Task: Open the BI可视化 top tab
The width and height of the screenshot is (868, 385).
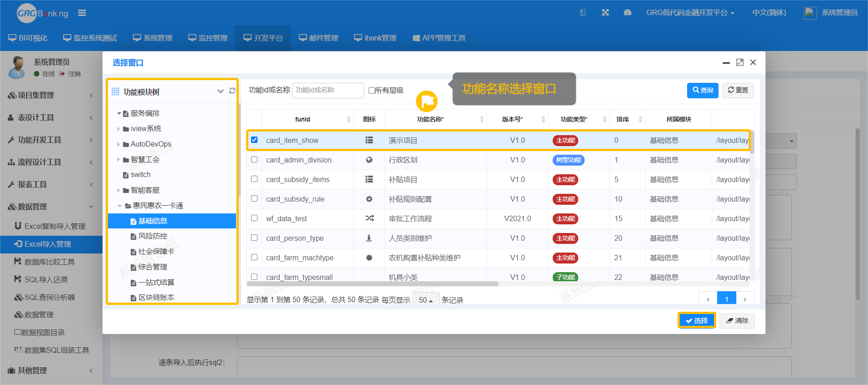Action: tap(28, 38)
